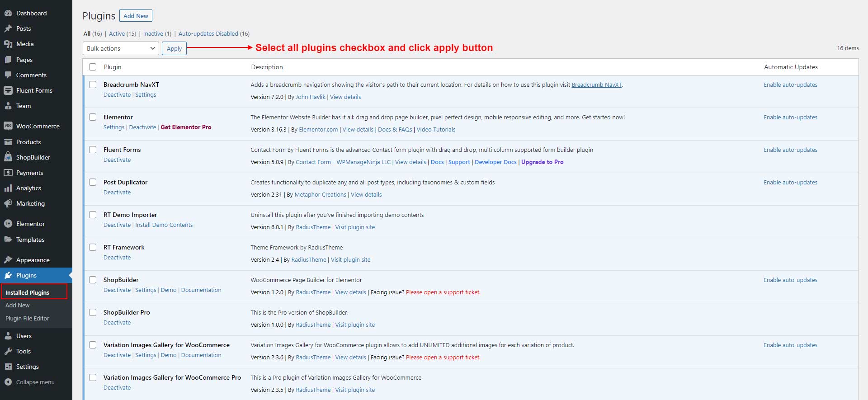The width and height of the screenshot is (868, 400).
Task: Click Metaphor Creations author link
Action: [x=321, y=194]
